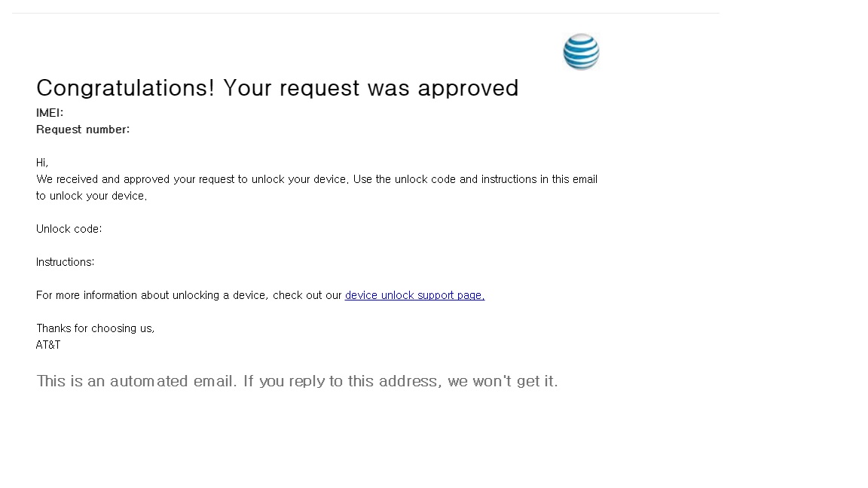Image resolution: width=868 pixels, height=488 pixels.
Task: Click 'Your request was' in the heading
Action: point(316,88)
